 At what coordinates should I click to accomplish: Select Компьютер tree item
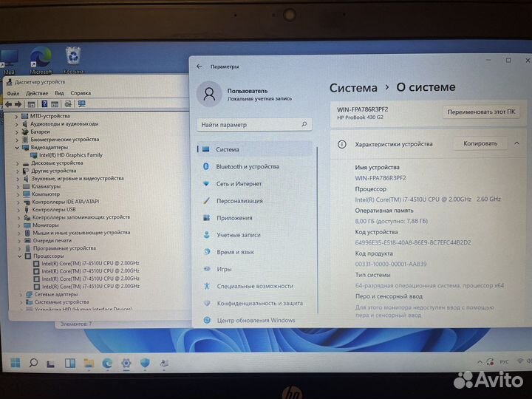pos(46,194)
